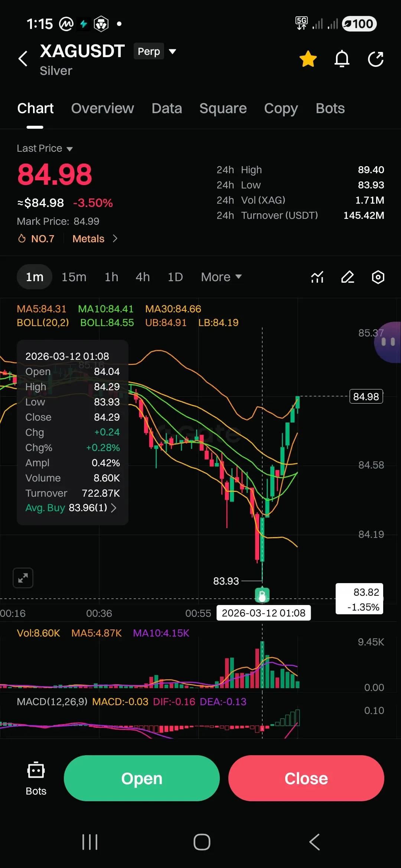
Task: Tap the 5G network status icon
Action: pyautogui.click(x=301, y=23)
